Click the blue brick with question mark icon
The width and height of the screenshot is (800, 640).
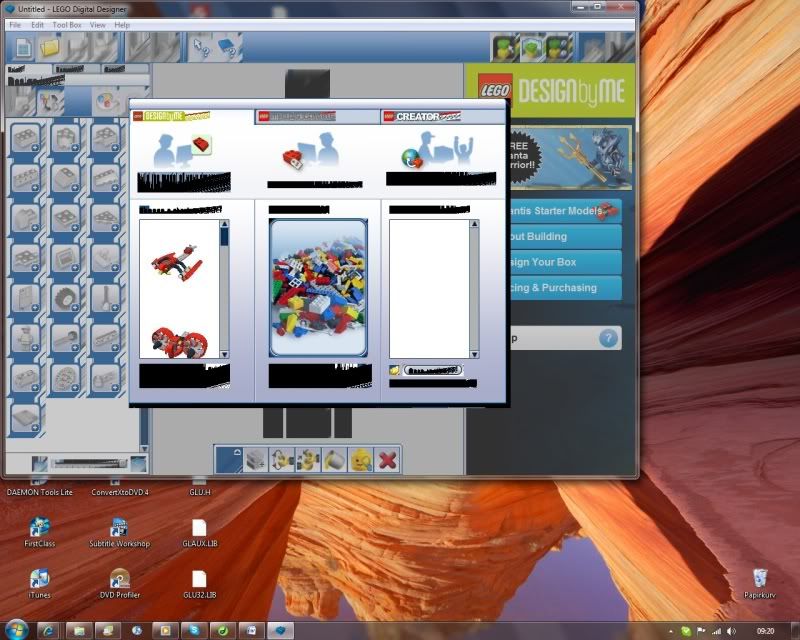coord(228,47)
